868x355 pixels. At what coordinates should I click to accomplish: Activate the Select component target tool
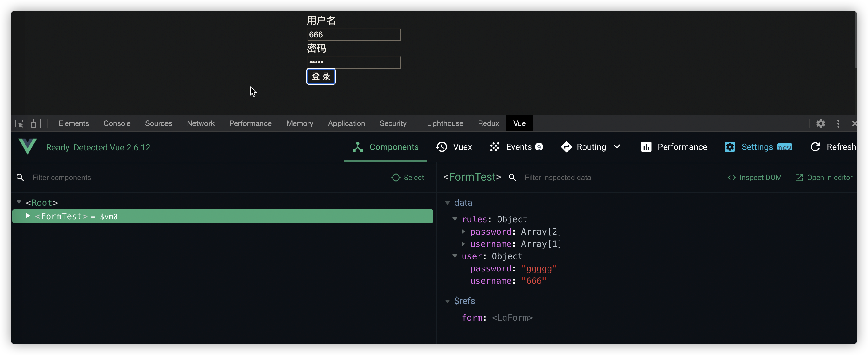click(408, 178)
